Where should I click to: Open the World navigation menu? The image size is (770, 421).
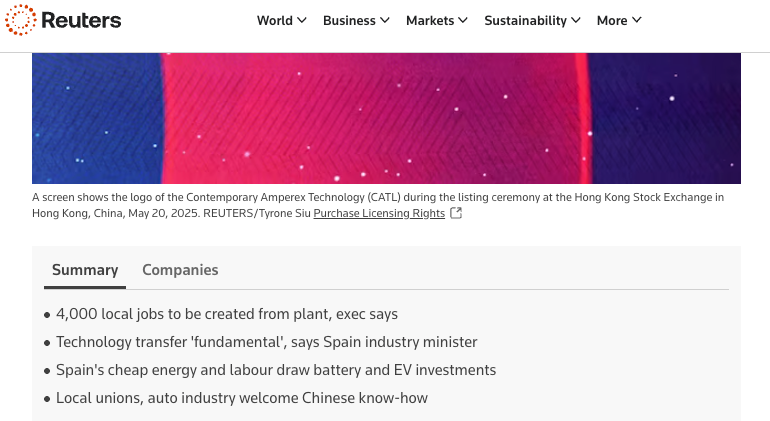coord(275,20)
